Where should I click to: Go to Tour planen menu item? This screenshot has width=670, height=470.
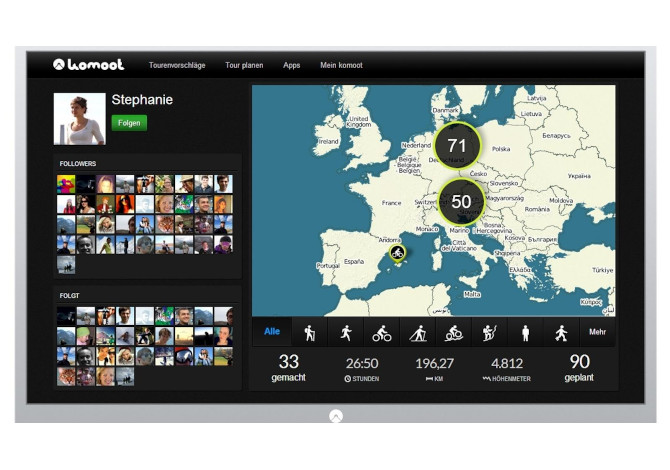tap(244, 66)
